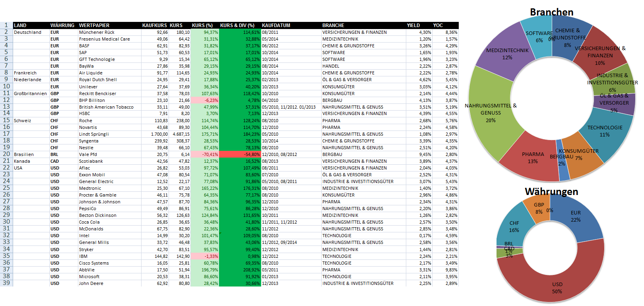Select the "Cisco Systems" cell

tap(110, 263)
